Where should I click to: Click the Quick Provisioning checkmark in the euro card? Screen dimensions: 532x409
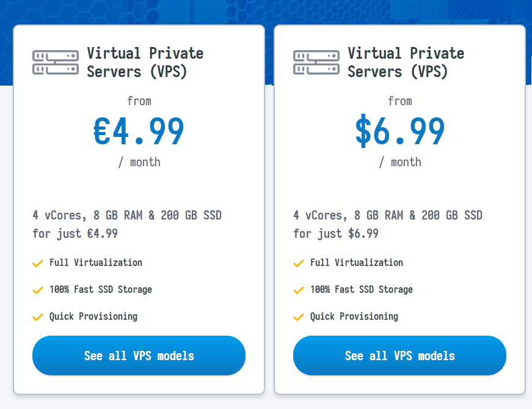point(37,317)
